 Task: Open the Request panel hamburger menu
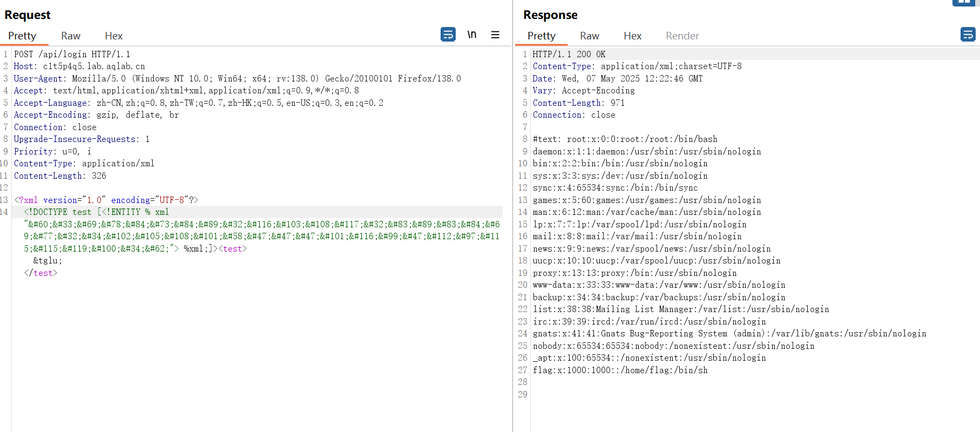(x=495, y=35)
